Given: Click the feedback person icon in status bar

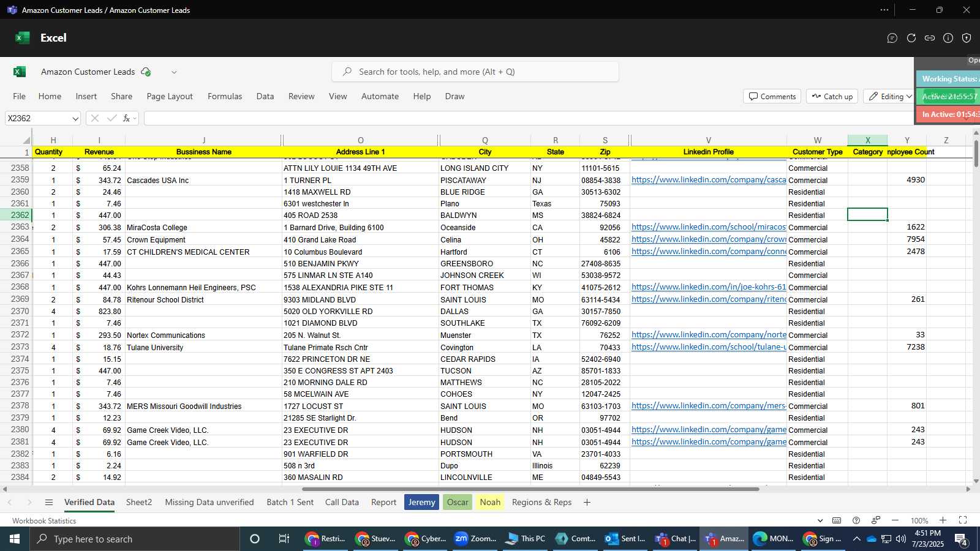Looking at the screenshot, I should 876,520.
